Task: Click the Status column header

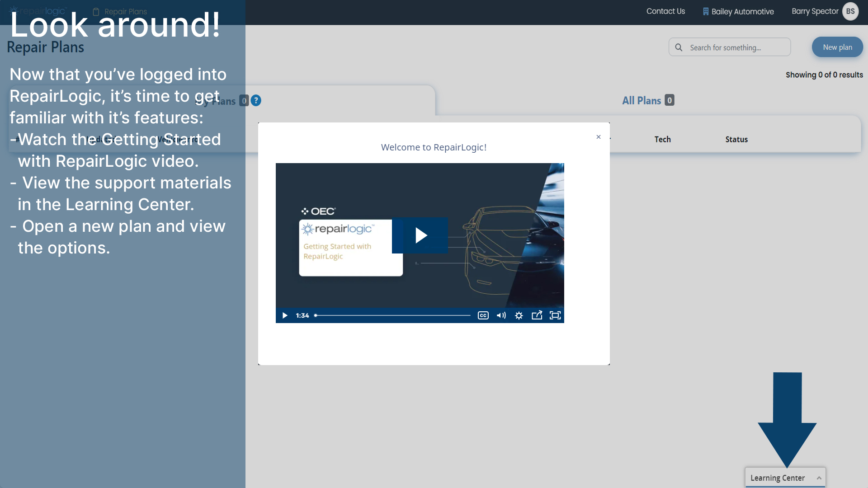Action: [x=736, y=140]
